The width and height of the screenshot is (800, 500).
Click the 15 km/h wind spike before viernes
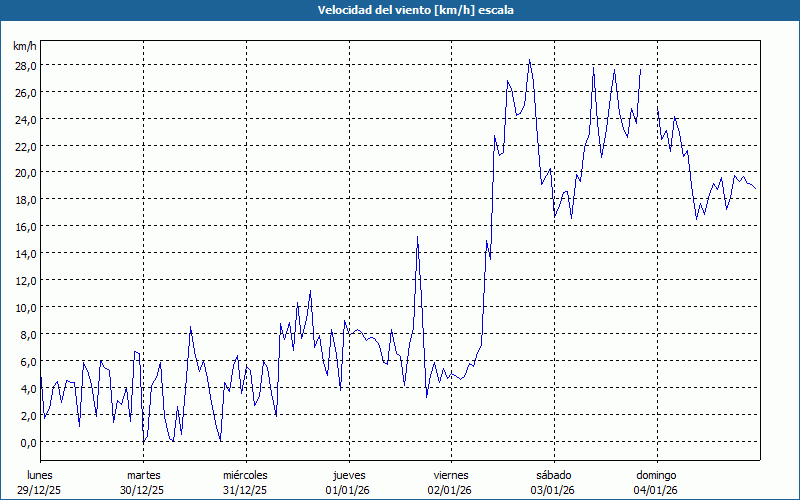(x=417, y=237)
